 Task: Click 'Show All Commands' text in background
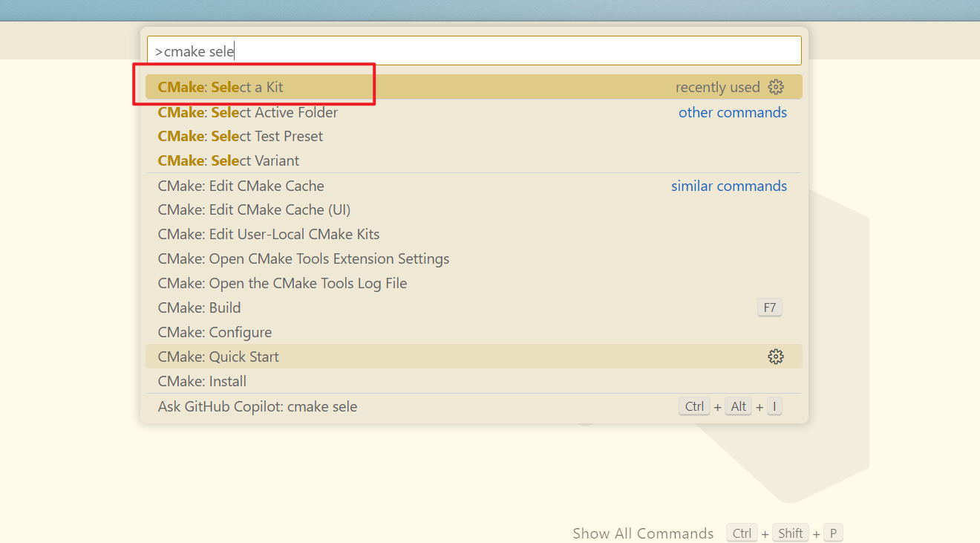click(643, 533)
